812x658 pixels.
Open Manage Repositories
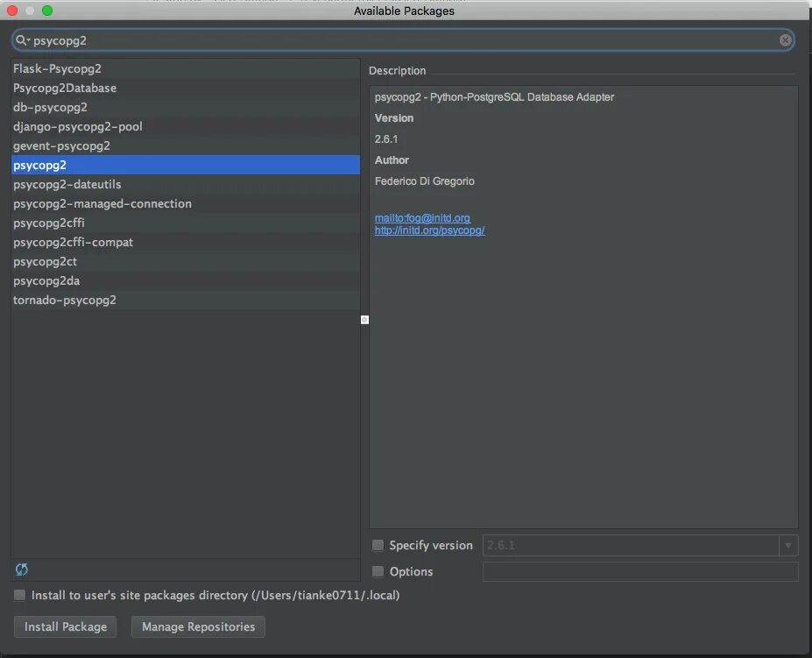click(198, 626)
